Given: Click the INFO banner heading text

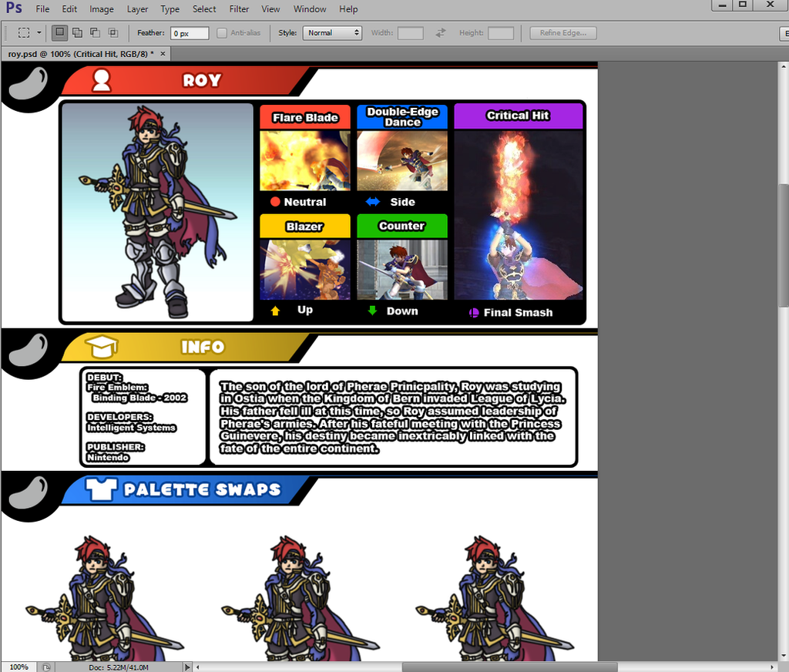Looking at the screenshot, I should pyautogui.click(x=203, y=347).
